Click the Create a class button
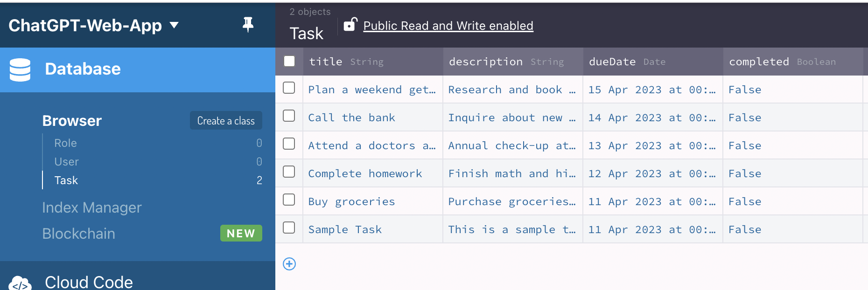Viewport: 868px width, 290px height. pos(226,121)
